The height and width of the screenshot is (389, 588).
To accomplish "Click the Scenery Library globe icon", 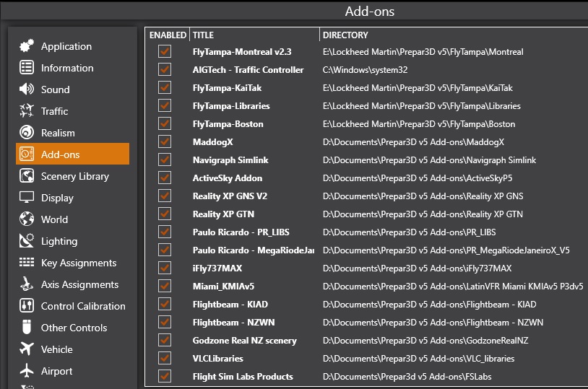I will pyautogui.click(x=27, y=176).
